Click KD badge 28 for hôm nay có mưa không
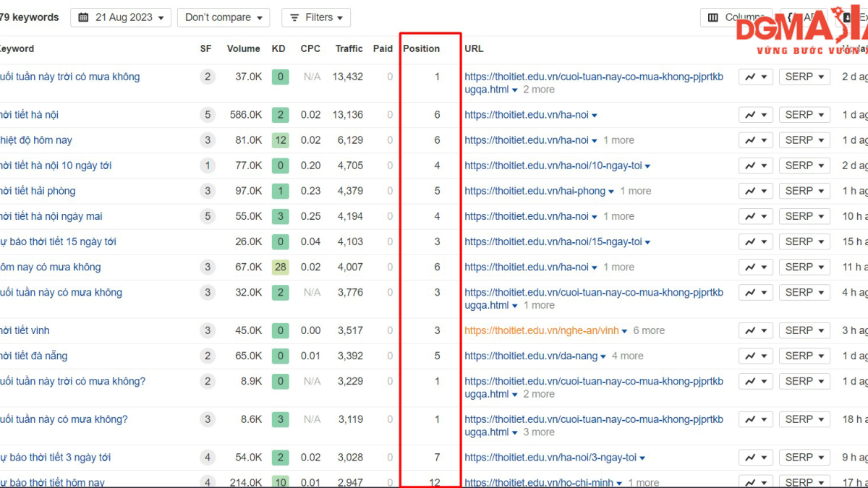868x488 pixels. [280, 267]
